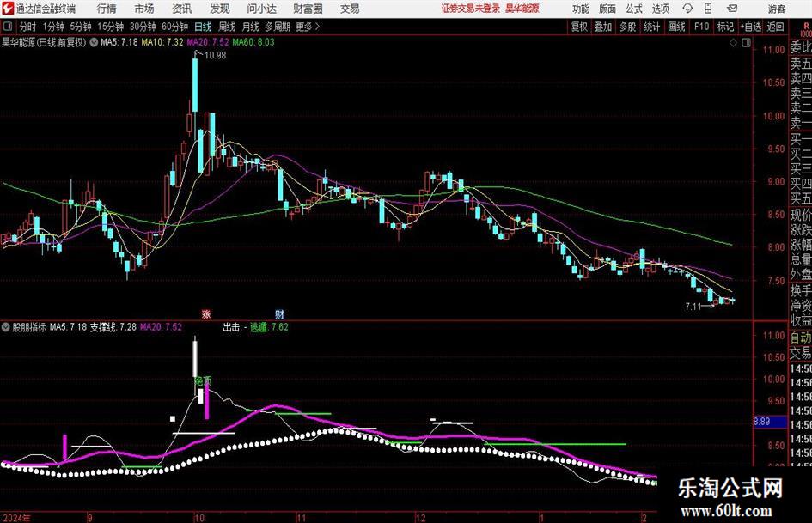This screenshot has width=812, height=523.
Task: Click the 叠加 overlay toolbar button
Action: click(603, 27)
